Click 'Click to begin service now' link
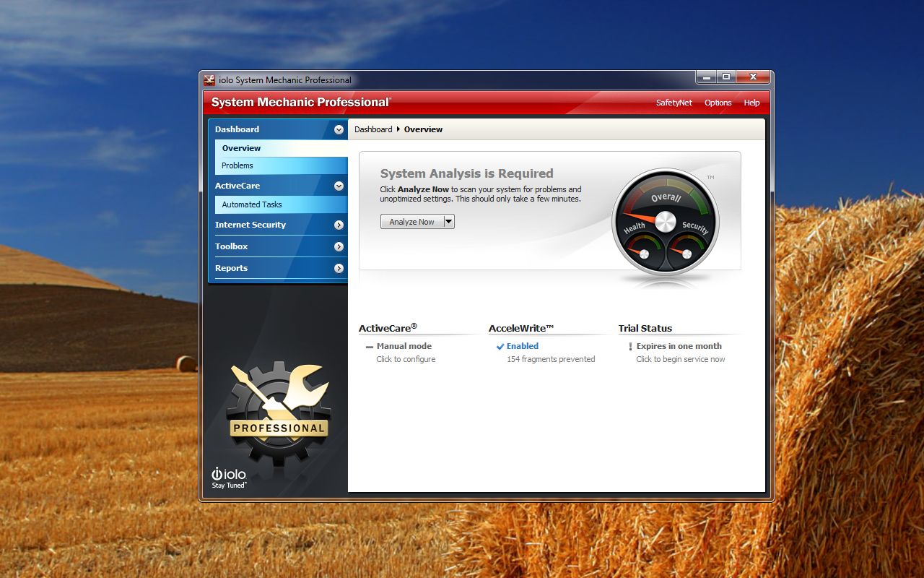 pos(681,359)
